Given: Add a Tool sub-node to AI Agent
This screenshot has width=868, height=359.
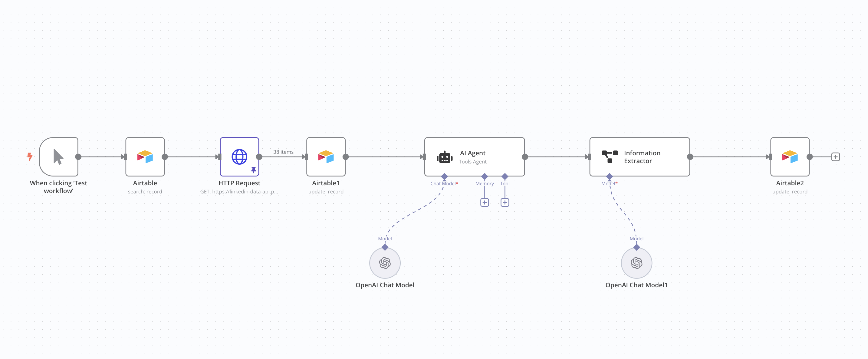Looking at the screenshot, I should coord(505,202).
